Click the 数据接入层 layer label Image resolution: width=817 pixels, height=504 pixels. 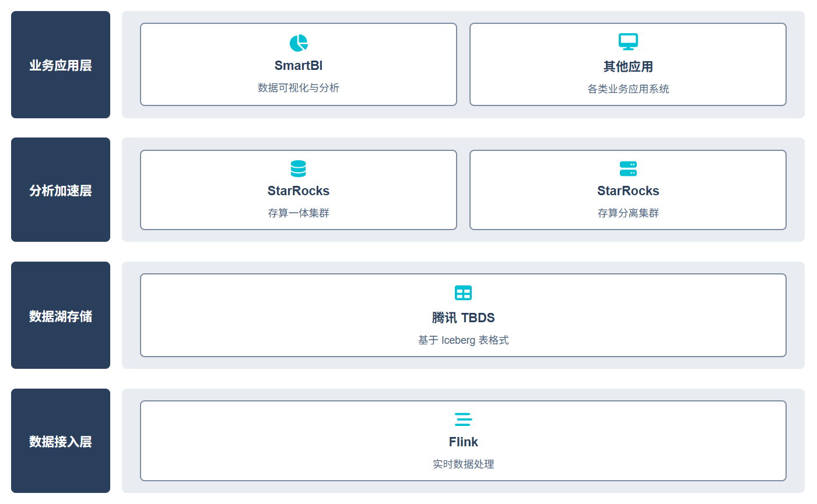(60, 440)
